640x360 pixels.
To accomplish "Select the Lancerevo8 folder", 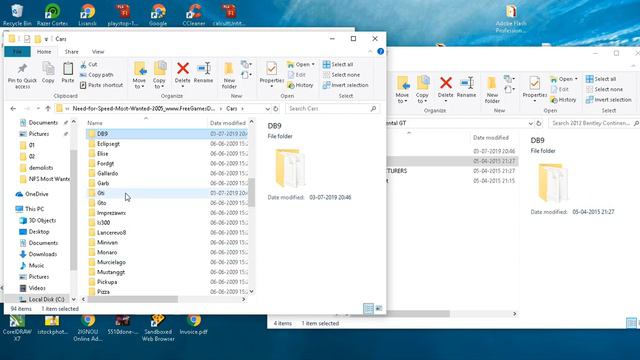I will click(x=167, y=232).
